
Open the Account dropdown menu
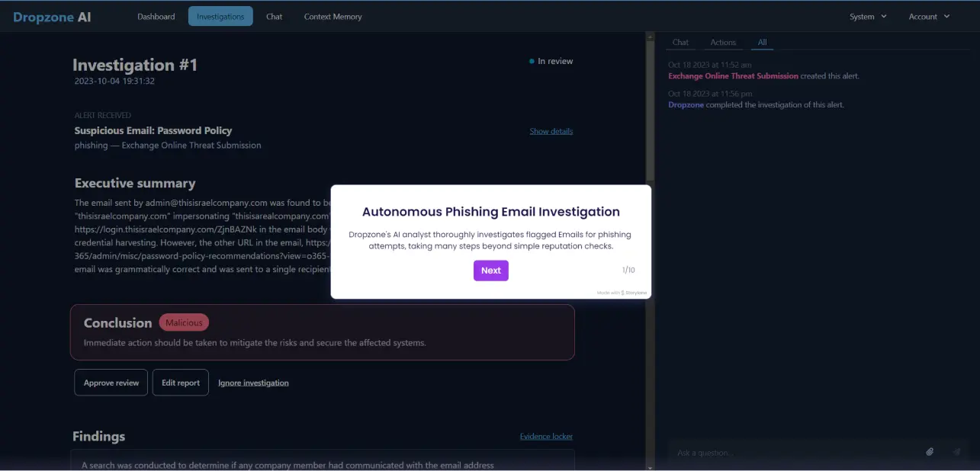pos(929,16)
